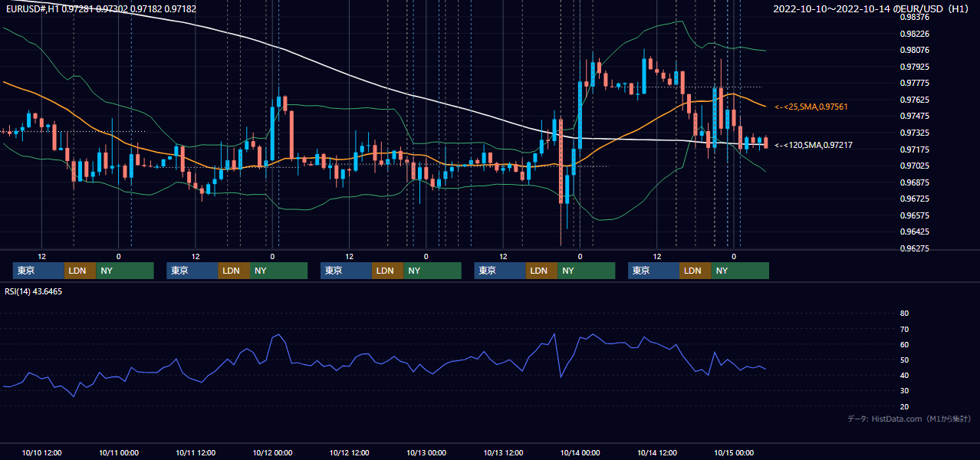Pick the 0.97475 price axis label
The height and width of the screenshot is (460, 980).
(915, 116)
